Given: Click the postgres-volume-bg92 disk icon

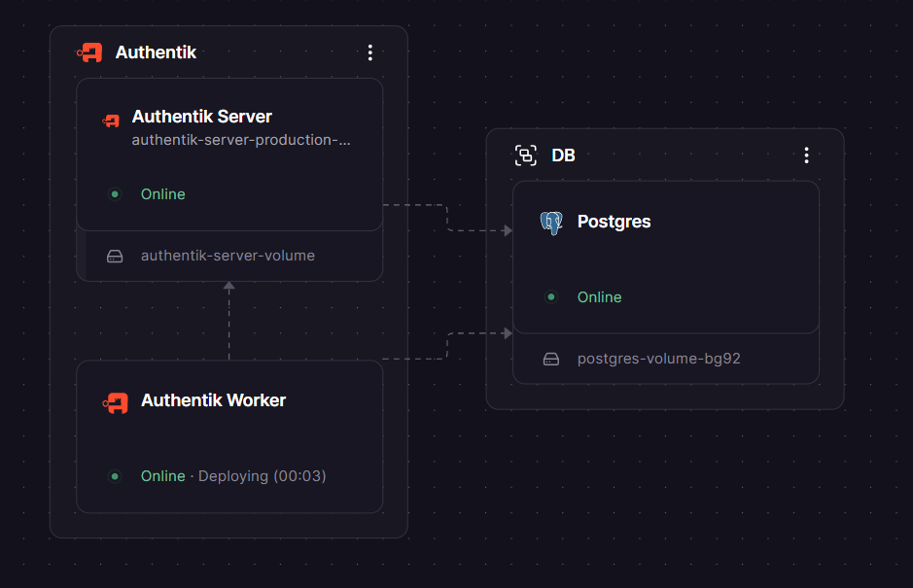Looking at the screenshot, I should tap(551, 360).
